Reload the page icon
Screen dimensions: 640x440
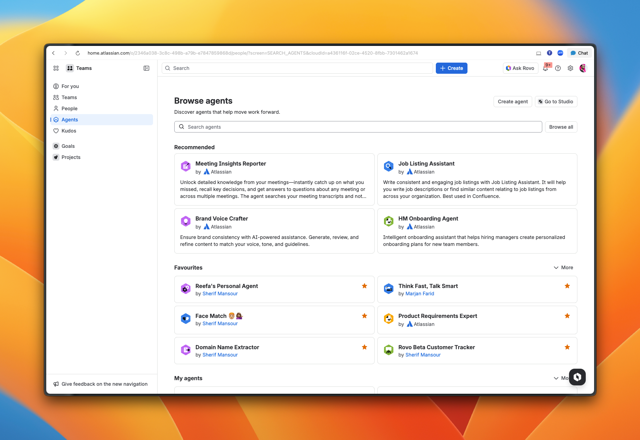pyautogui.click(x=78, y=53)
